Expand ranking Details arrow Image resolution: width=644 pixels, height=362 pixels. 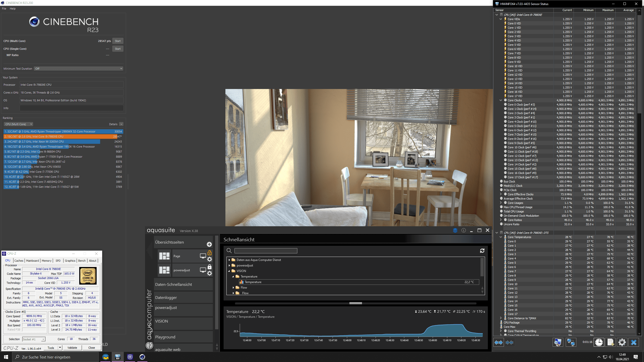(121, 124)
